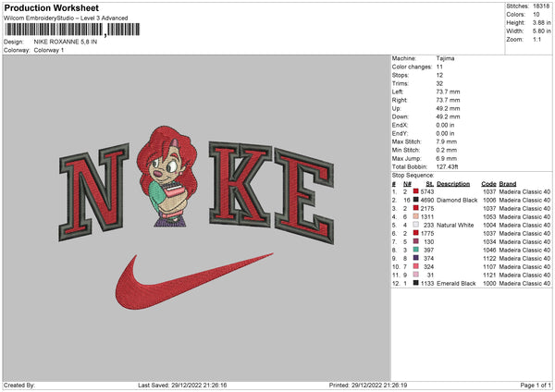Click the red swatch beside stitch count 2175
This screenshot has width=555, height=392.
click(416, 208)
